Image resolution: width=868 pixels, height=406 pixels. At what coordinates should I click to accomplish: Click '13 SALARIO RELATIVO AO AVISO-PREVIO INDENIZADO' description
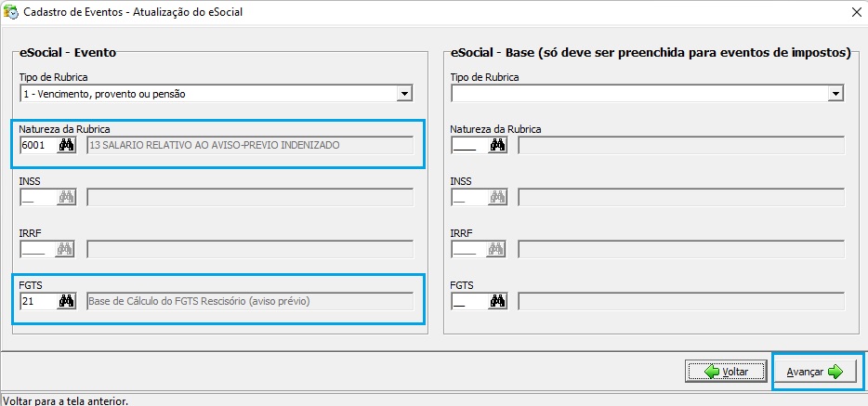[x=250, y=146]
